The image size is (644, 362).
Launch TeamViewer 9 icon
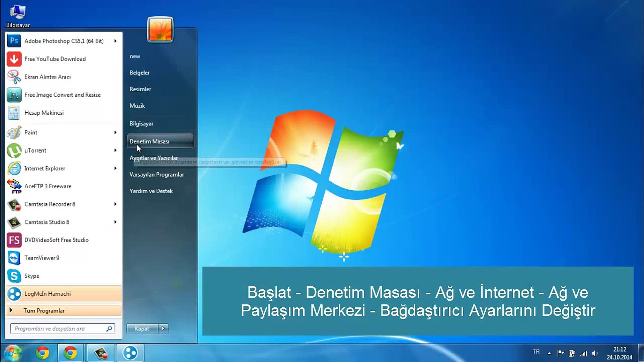(14, 258)
